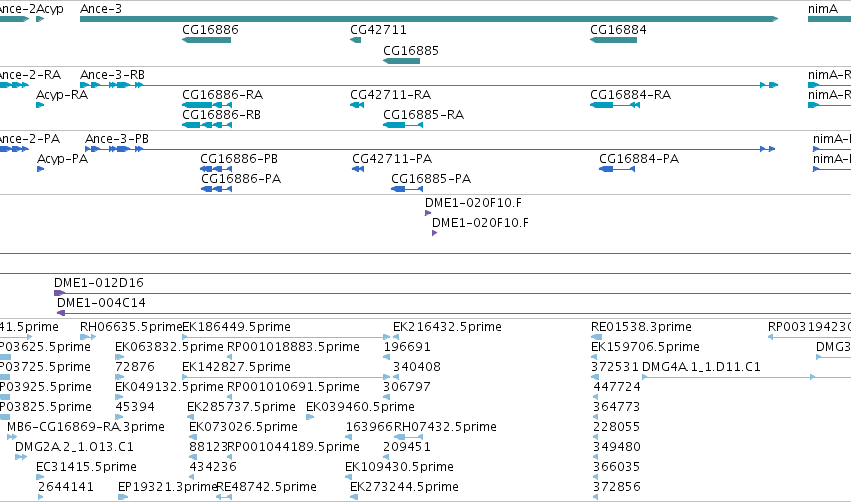Select the 45394 feature label
Image resolution: width=851 pixels, height=502 pixels.
tap(135, 407)
